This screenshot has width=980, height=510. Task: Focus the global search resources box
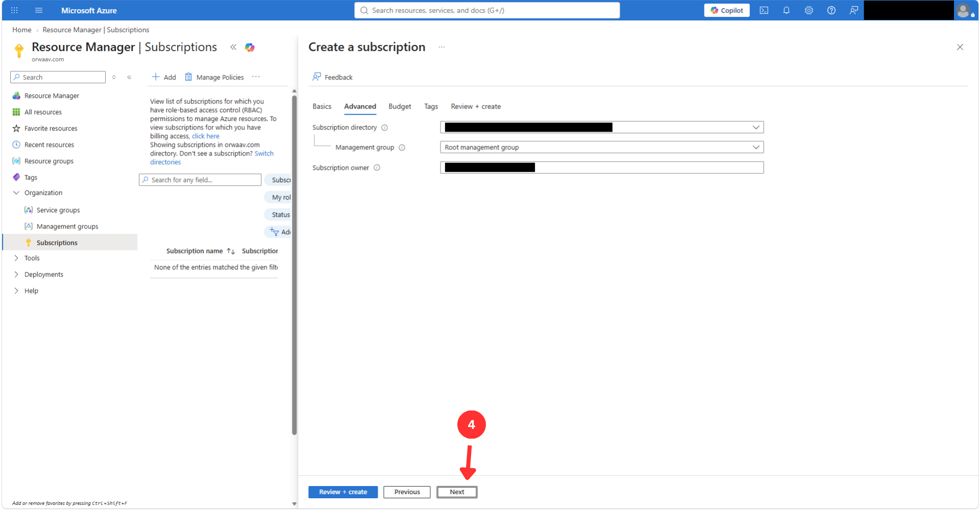tap(487, 10)
